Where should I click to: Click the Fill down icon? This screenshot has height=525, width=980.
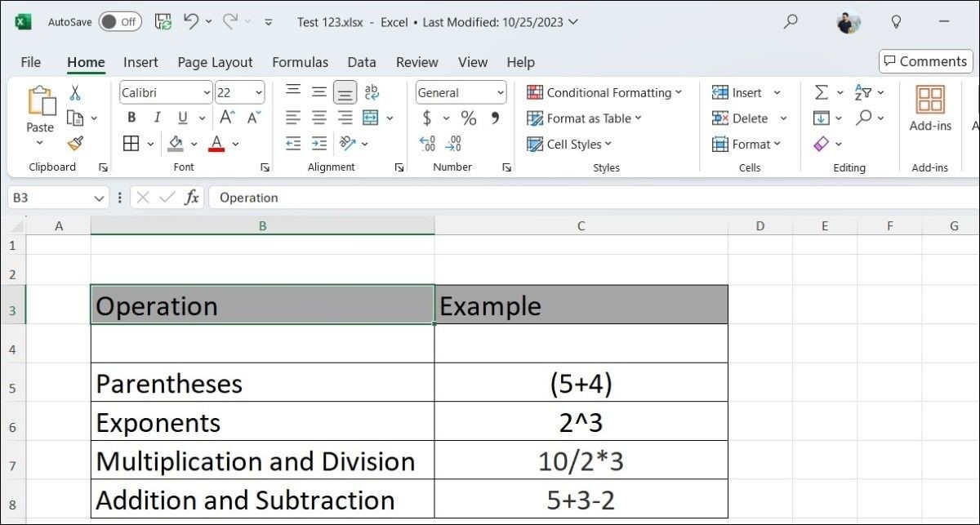click(x=822, y=118)
